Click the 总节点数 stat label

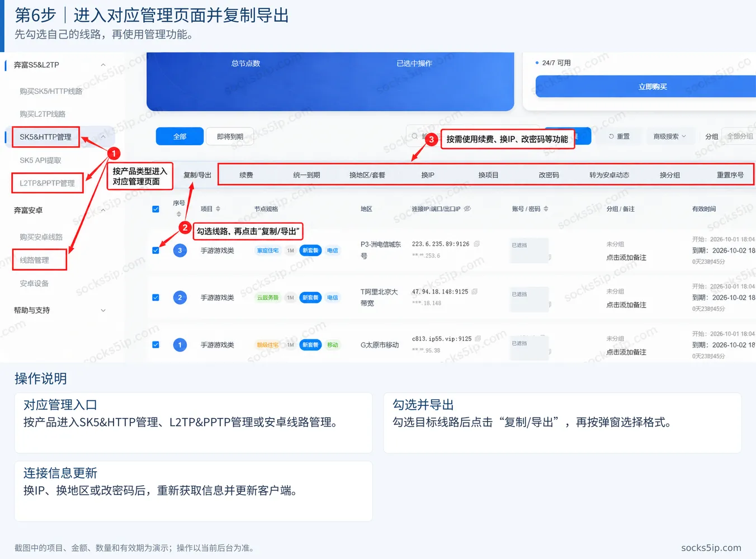tap(245, 64)
